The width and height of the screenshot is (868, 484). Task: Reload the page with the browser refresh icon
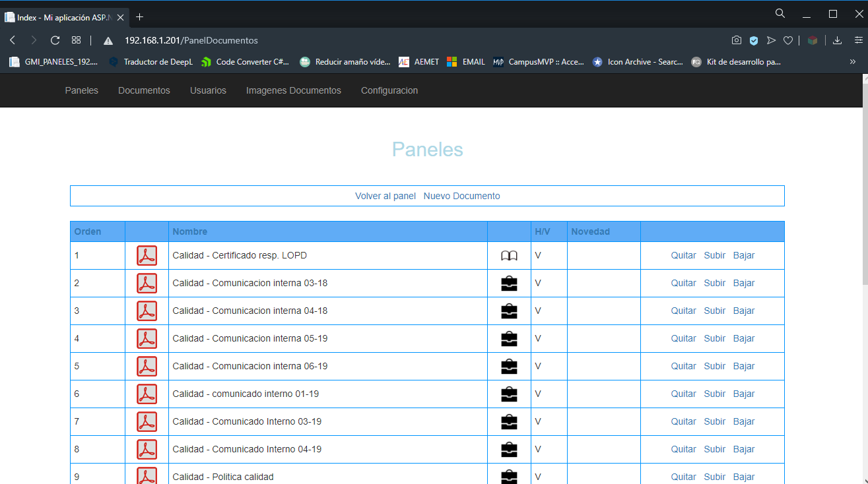tap(55, 40)
